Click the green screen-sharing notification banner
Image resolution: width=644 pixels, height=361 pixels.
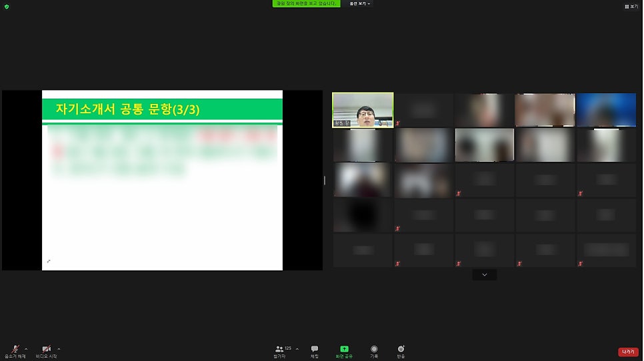(x=307, y=3)
